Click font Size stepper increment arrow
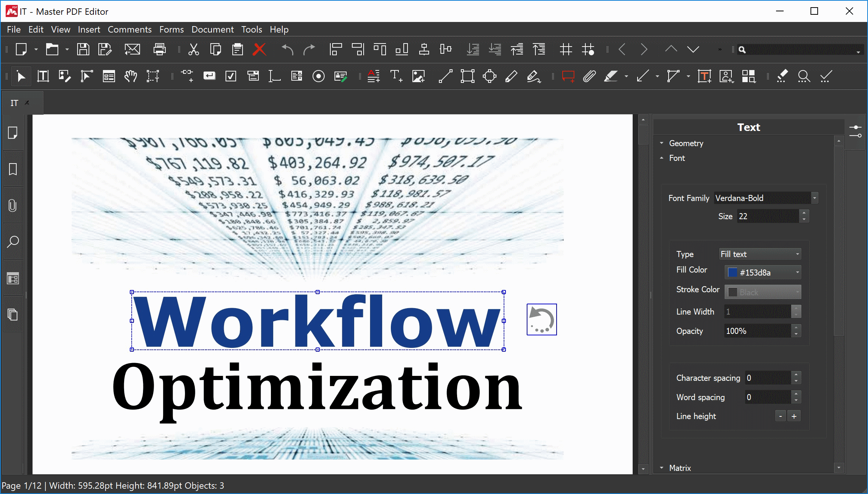 804,213
